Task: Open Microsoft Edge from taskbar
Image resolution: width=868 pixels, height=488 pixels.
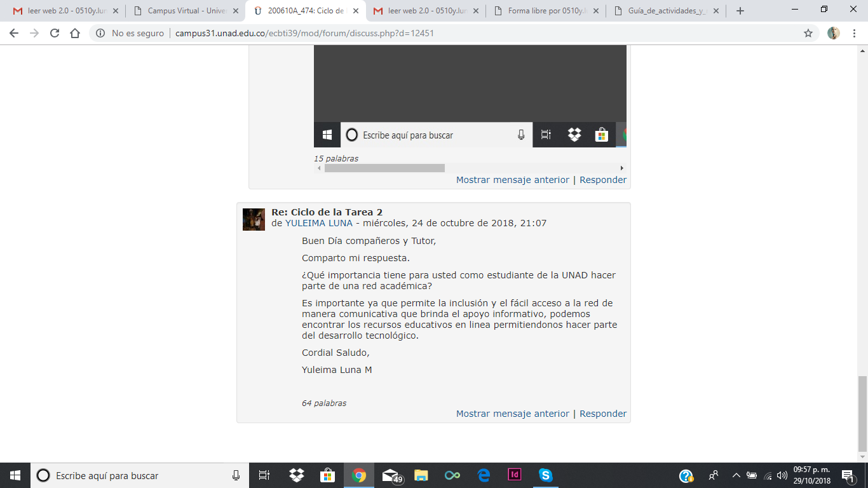Action: pyautogui.click(x=483, y=475)
